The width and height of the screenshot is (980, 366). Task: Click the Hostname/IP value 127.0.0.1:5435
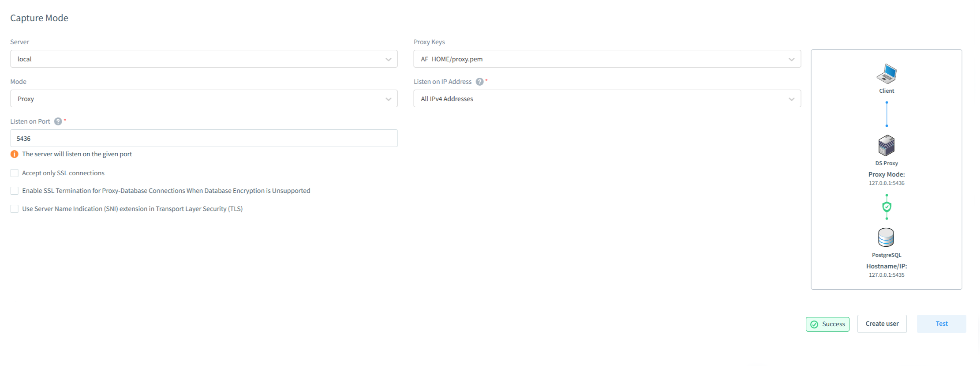point(886,275)
